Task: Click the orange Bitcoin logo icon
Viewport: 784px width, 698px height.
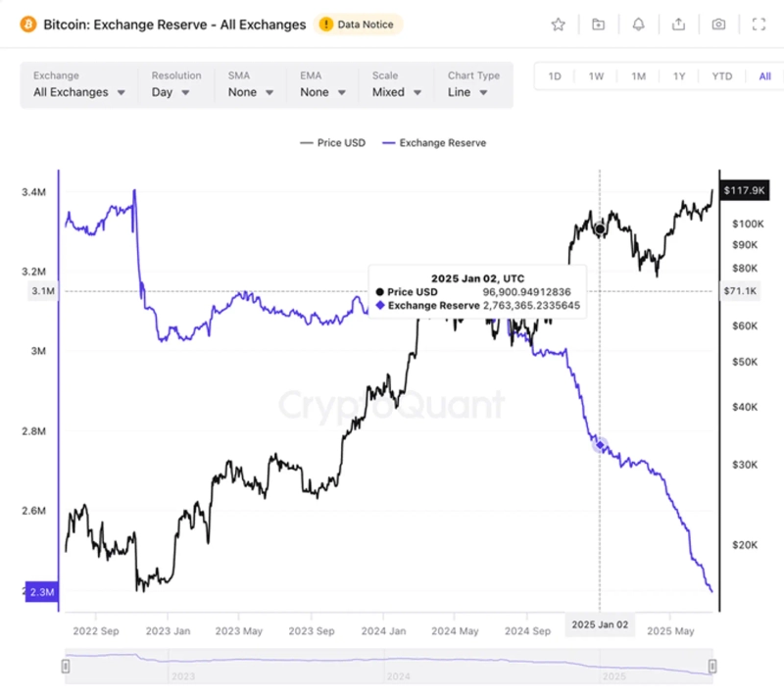Action: point(28,24)
